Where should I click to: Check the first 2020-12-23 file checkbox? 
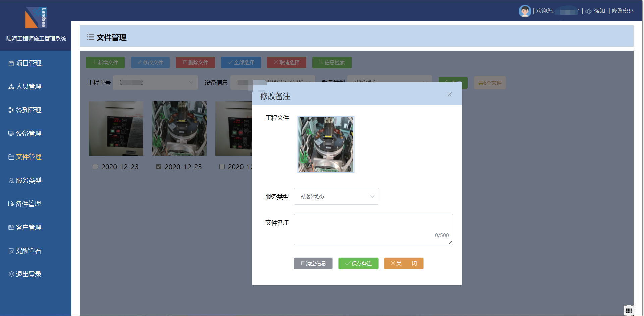95,167
